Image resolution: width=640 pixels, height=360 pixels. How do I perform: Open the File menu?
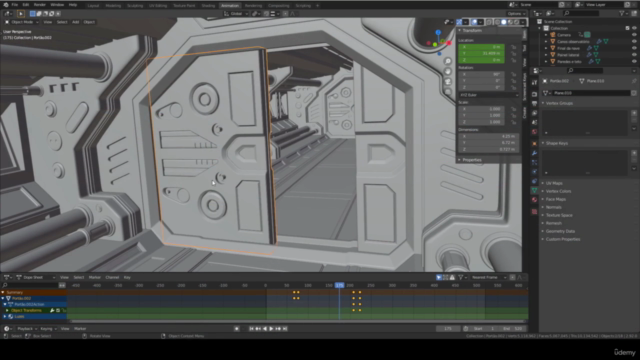tap(15, 5)
